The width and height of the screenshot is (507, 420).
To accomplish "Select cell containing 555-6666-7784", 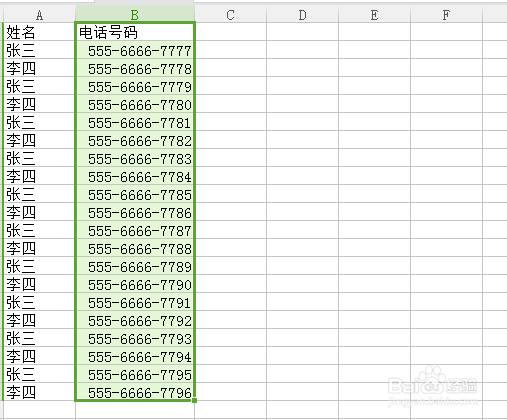I will (x=135, y=176).
